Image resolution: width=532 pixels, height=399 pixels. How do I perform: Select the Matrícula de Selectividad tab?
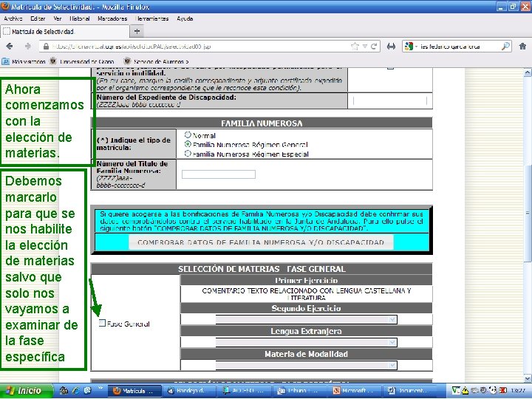[x=64, y=32]
